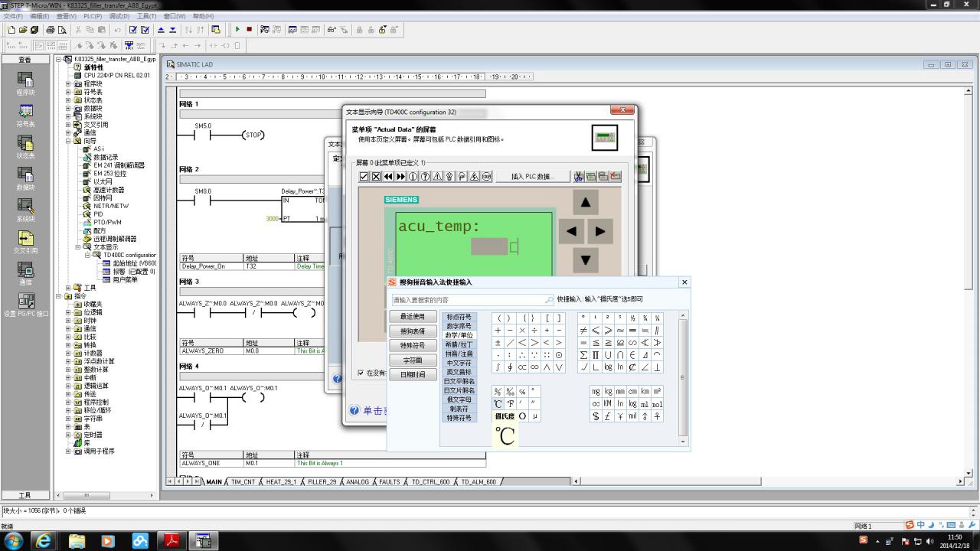This screenshot has height=551, width=980.
Task: Click the TD400C down arrow key
Action: click(585, 260)
